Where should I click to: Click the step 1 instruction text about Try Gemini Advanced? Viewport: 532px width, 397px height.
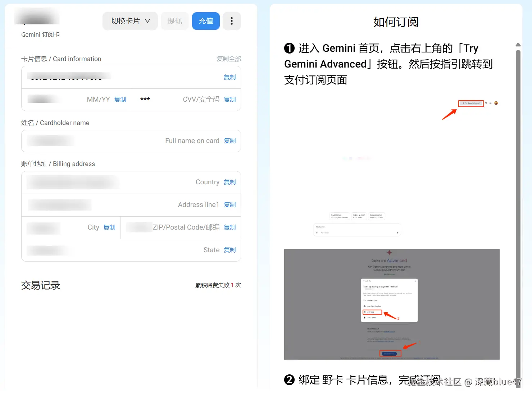pos(388,64)
